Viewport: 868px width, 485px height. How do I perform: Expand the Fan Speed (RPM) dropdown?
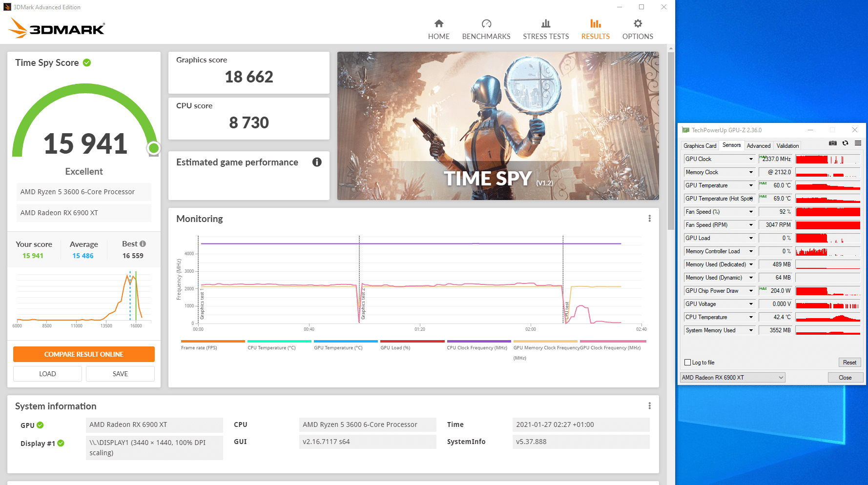tap(751, 225)
